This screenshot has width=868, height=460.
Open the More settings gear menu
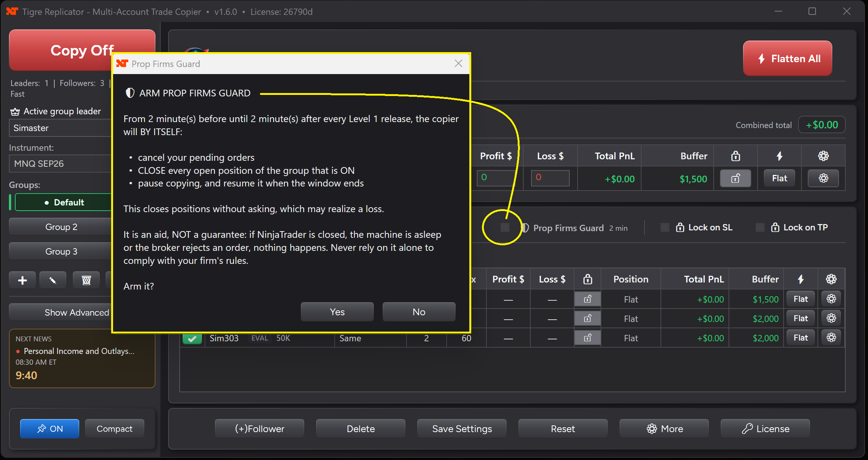pos(664,429)
